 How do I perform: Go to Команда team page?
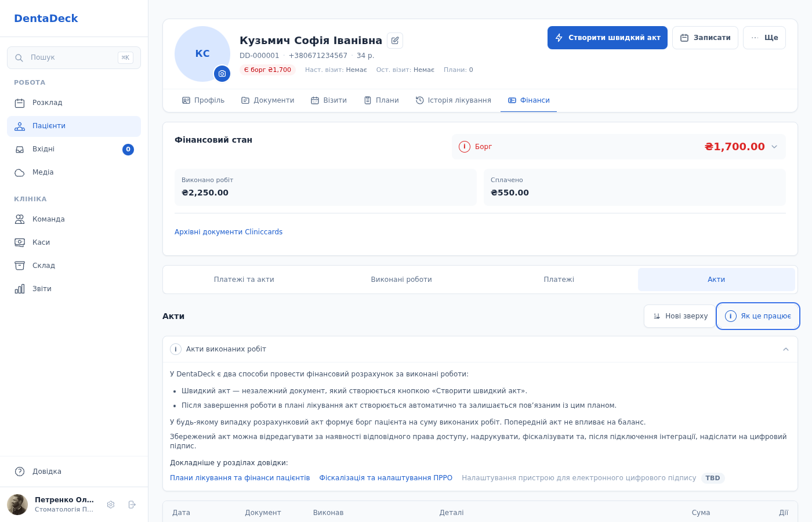(x=74, y=219)
